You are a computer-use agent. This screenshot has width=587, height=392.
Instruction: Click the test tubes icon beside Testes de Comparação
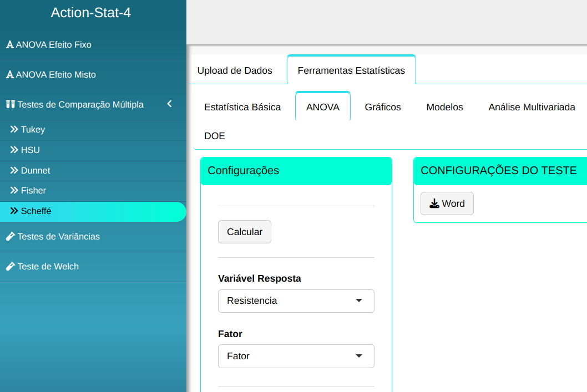click(x=10, y=104)
